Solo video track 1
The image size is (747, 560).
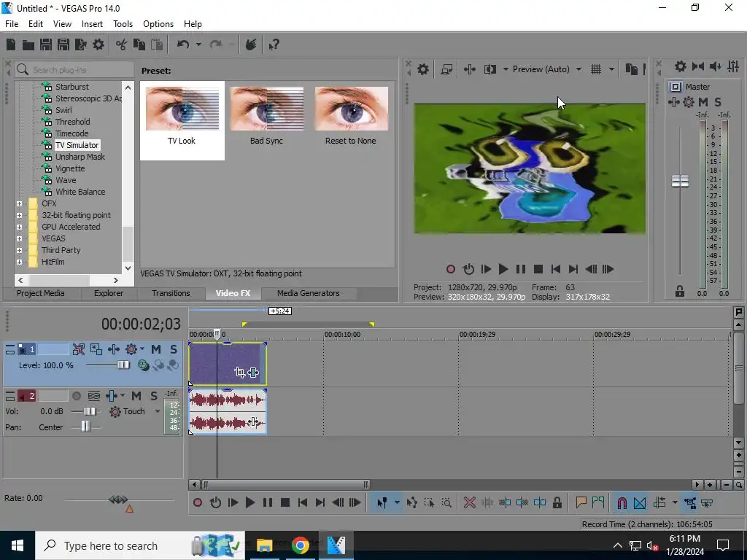point(174,349)
